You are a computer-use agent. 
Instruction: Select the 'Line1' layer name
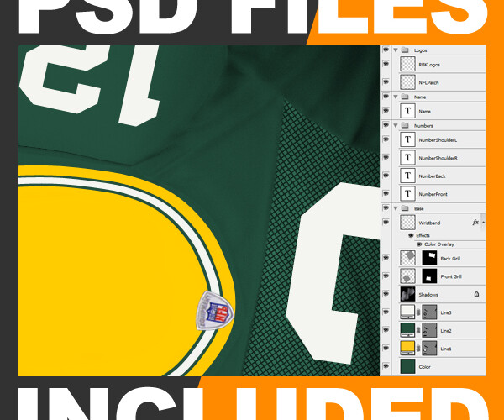tap(446, 349)
